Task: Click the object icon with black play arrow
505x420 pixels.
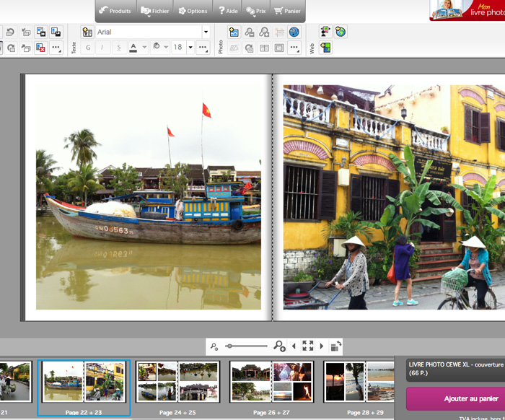Action: pos(41,32)
